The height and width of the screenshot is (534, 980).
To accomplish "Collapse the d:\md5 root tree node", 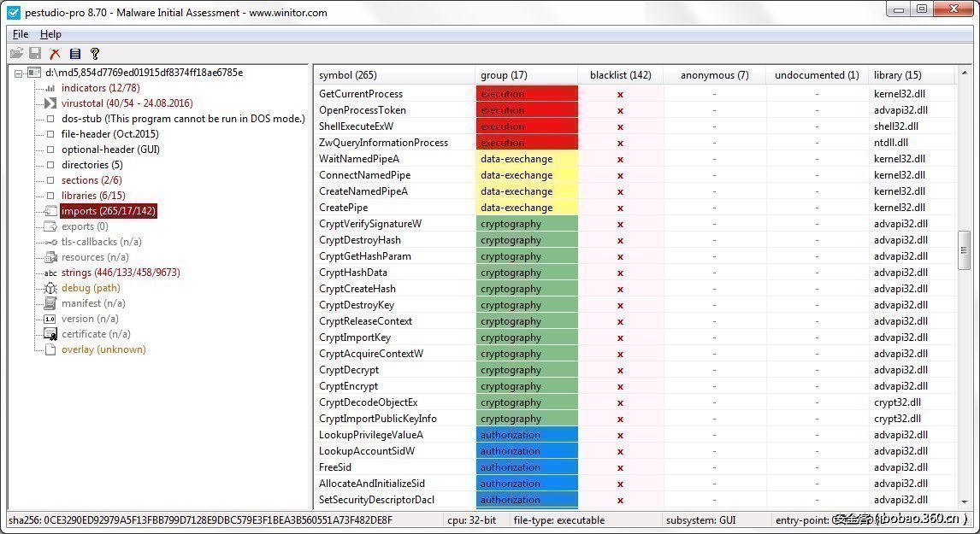I will (19, 73).
